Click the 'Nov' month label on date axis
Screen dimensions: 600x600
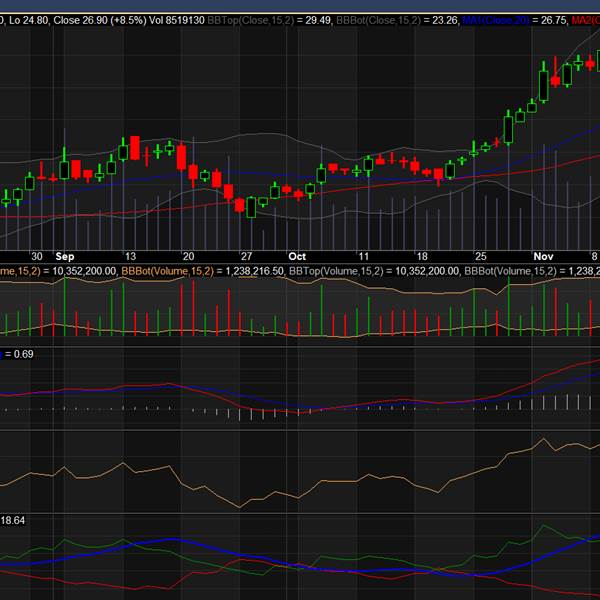[543, 256]
